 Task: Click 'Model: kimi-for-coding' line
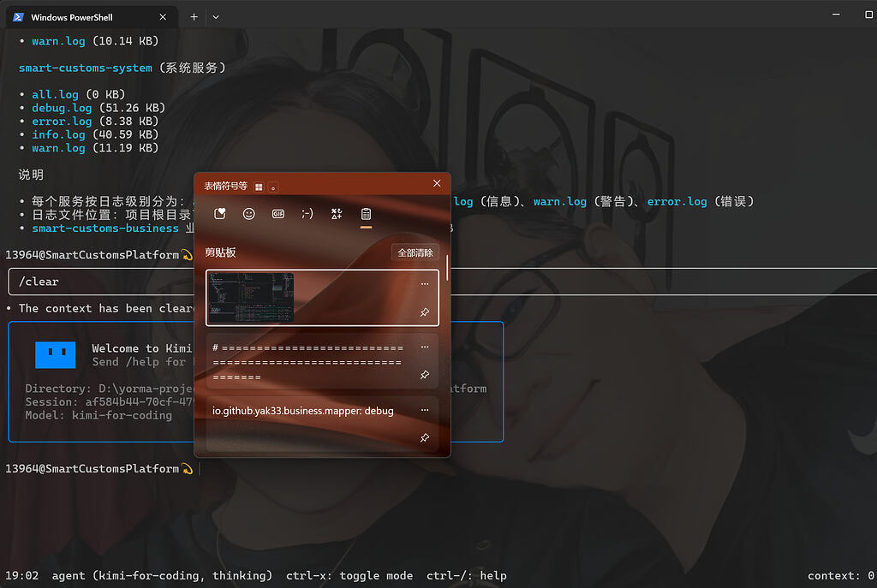98,415
